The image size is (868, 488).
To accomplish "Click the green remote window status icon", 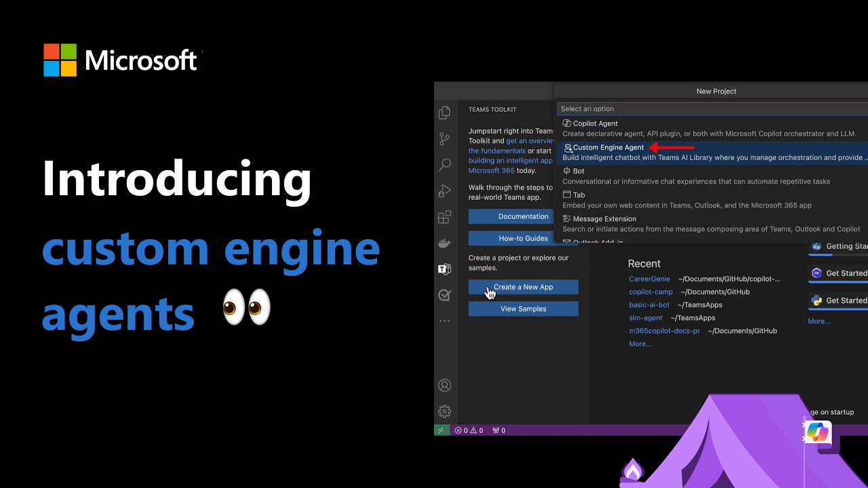I will pyautogui.click(x=441, y=430).
